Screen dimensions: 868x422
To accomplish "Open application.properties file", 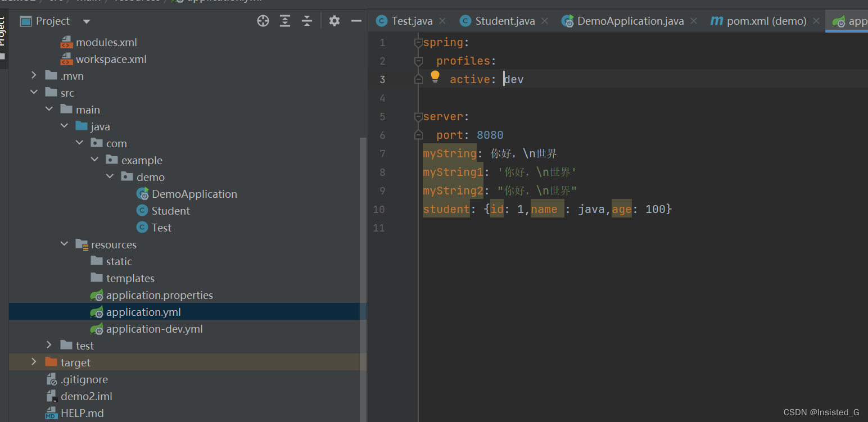I will 160,295.
